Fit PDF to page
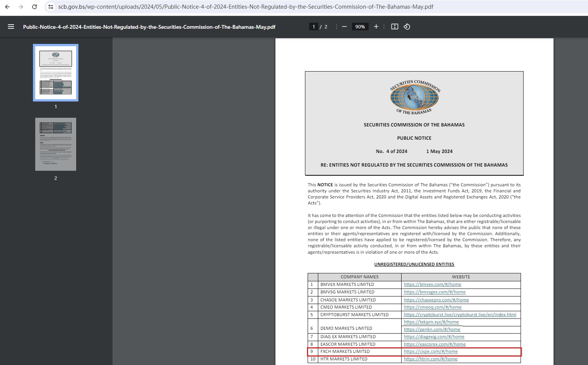 point(394,27)
